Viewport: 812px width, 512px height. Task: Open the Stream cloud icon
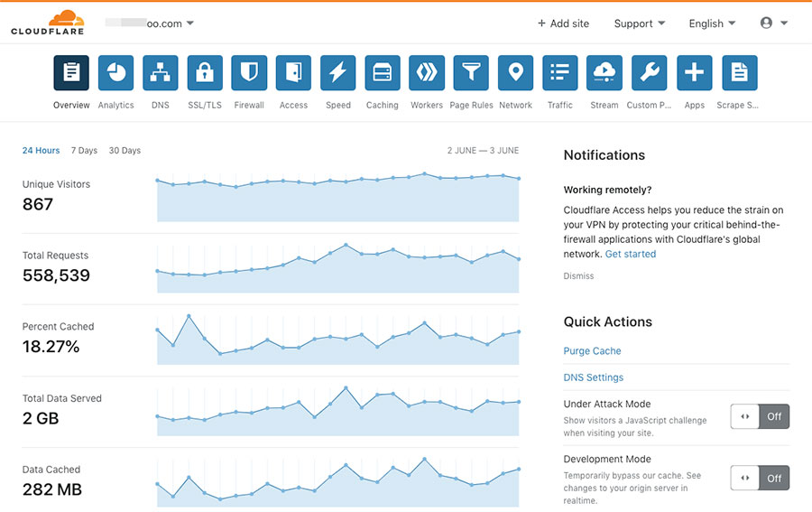pyautogui.click(x=604, y=72)
